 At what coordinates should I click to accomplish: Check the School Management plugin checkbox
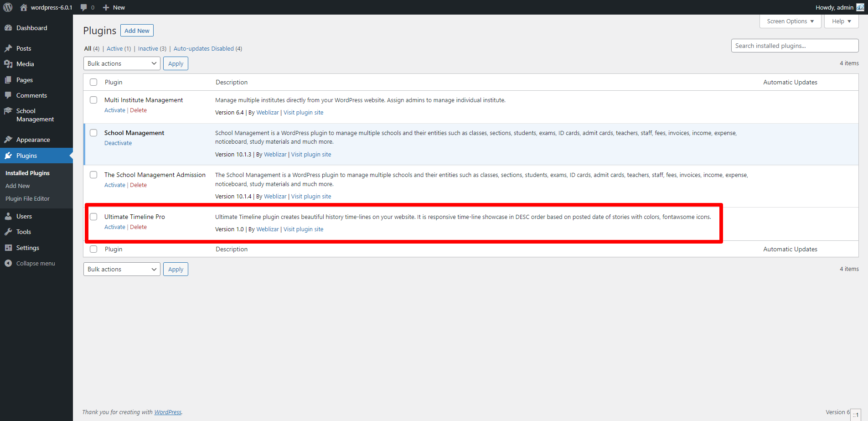pyautogui.click(x=93, y=133)
